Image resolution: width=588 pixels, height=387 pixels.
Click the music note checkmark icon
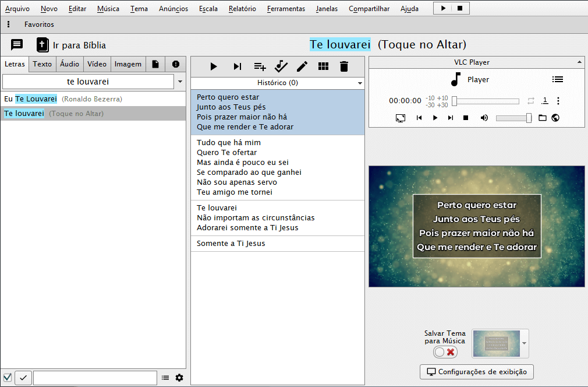(281, 66)
